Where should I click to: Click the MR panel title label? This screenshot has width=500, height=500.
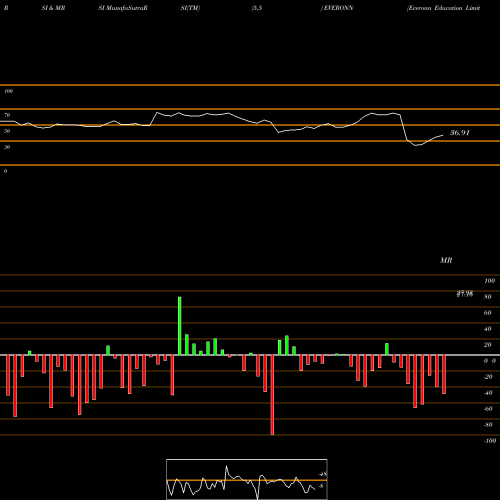tap(446, 260)
